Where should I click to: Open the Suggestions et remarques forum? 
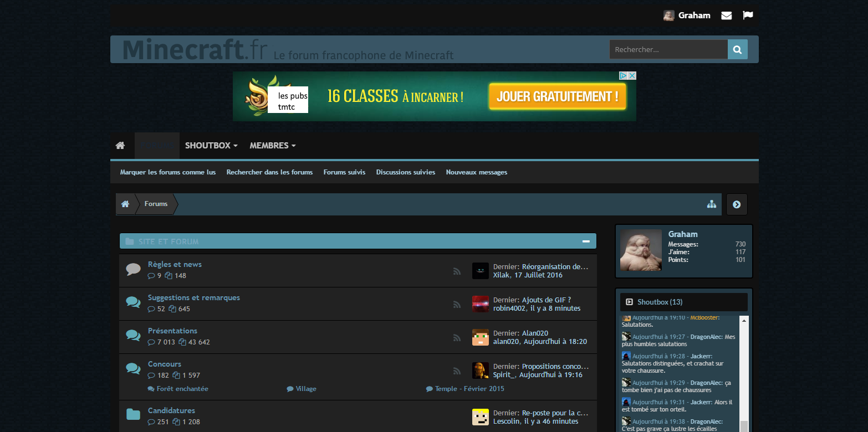[194, 298]
